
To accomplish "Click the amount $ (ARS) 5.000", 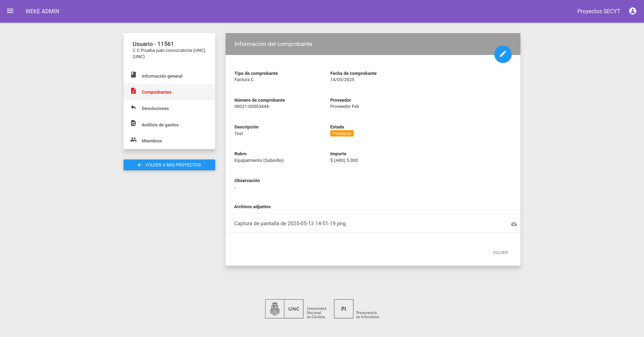I will point(344,160).
